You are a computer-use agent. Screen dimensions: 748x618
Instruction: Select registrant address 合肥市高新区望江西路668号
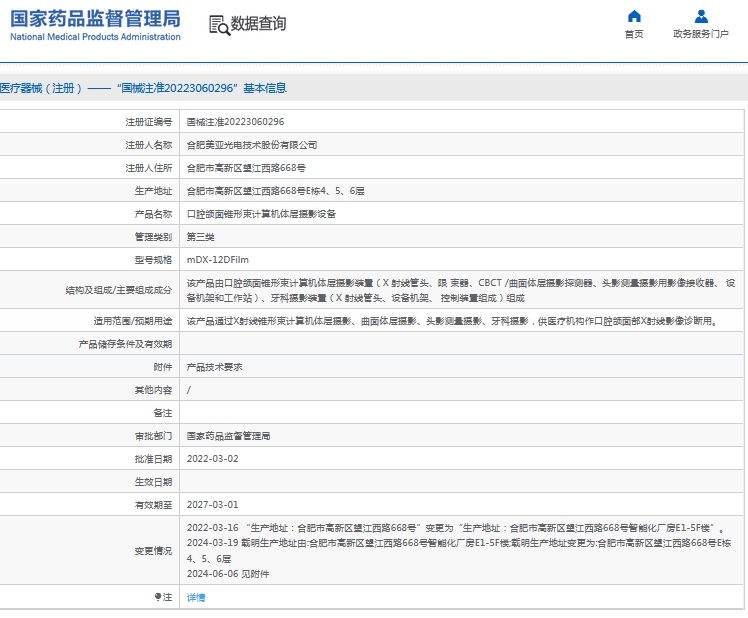point(246,168)
